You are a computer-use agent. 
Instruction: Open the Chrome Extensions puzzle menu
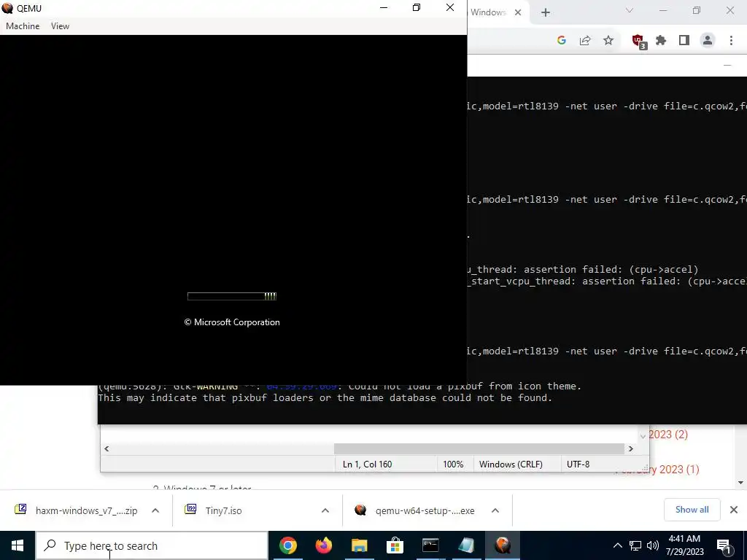click(661, 41)
